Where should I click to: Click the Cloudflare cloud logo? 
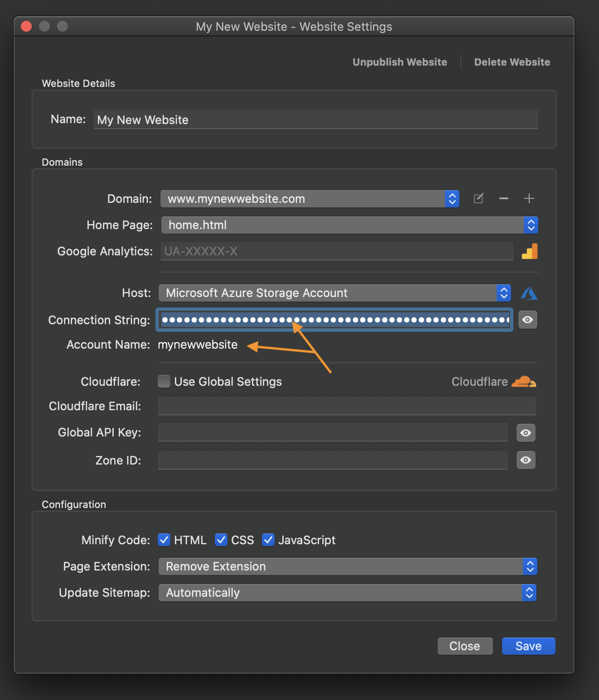click(x=524, y=382)
